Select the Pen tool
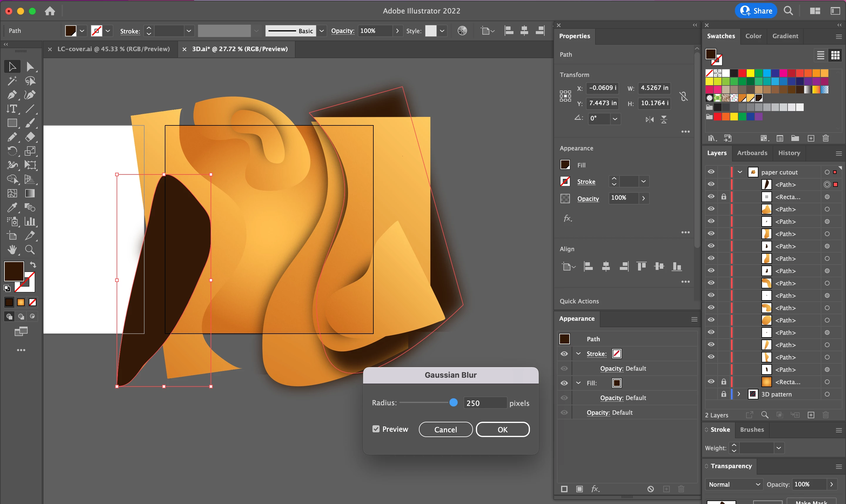This screenshot has height=504, width=846. [12, 95]
